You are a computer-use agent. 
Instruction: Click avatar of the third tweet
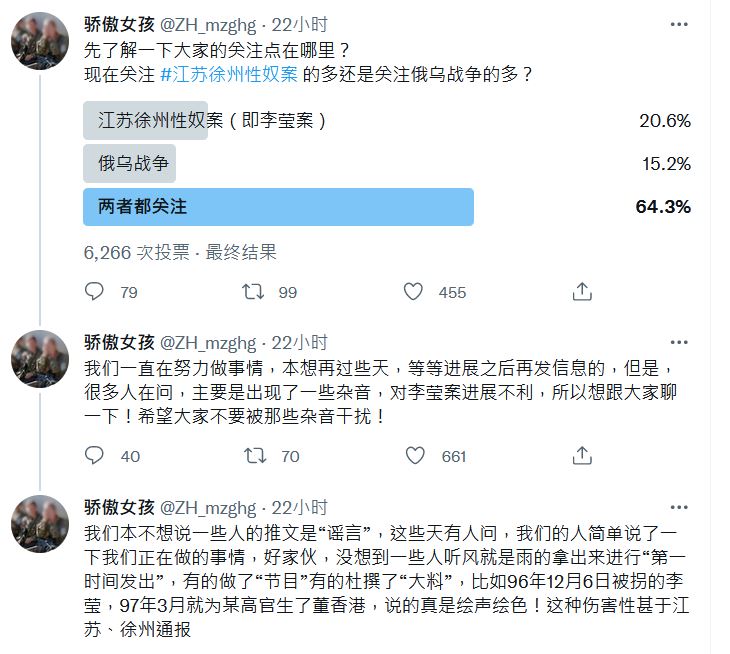(x=39, y=523)
